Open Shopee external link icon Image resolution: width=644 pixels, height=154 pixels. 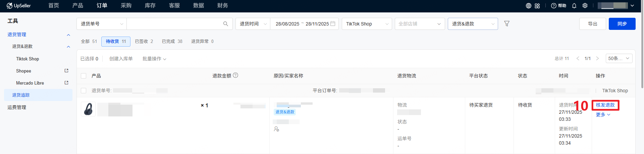(x=66, y=71)
